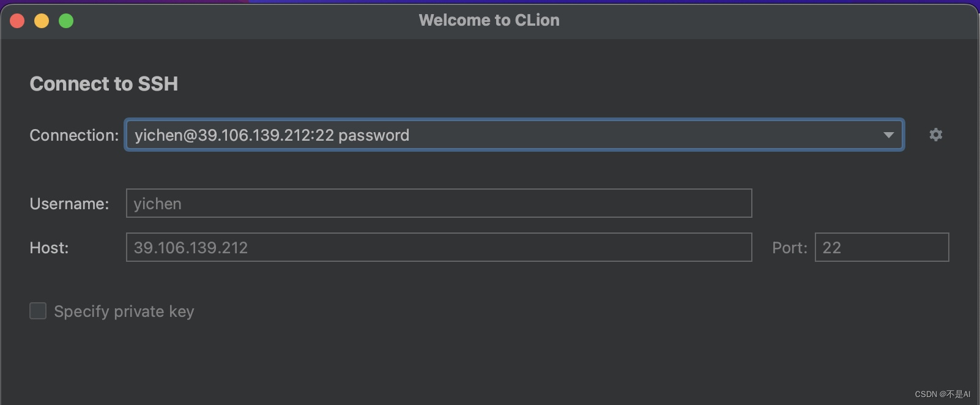The height and width of the screenshot is (405, 980).
Task: Close the Welcome to CLion window
Action: tap(17, 20)
